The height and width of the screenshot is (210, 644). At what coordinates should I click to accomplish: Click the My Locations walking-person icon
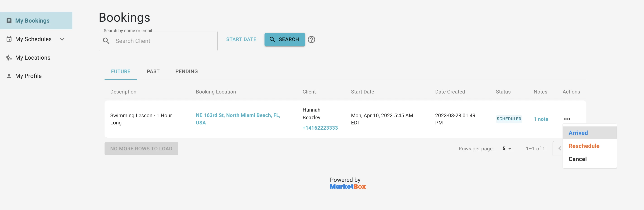click(x=9, y=57)
